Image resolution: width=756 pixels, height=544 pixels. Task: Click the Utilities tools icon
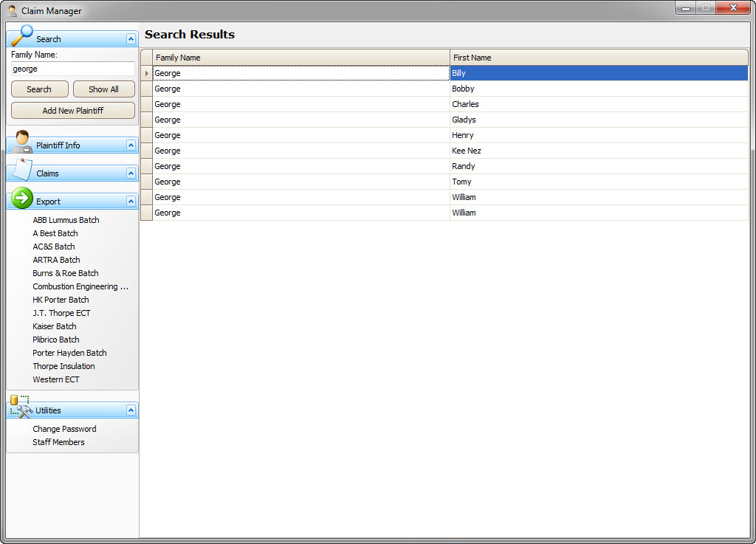21,407
